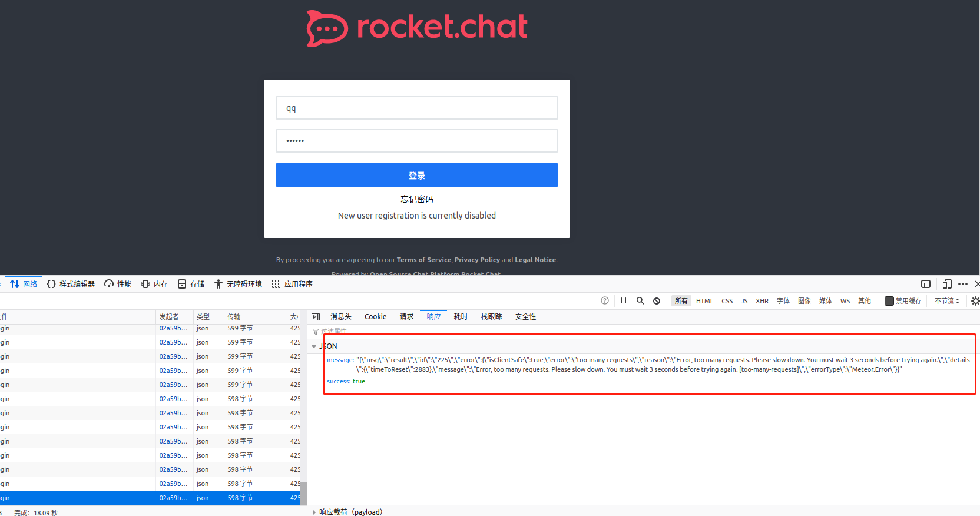Open the Request detail tab
This screenshot has height=516, width=980.
pos(407,317)
